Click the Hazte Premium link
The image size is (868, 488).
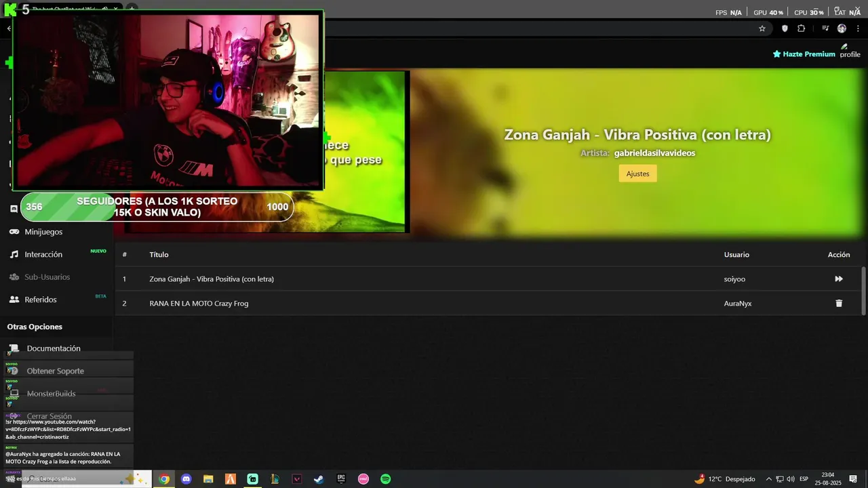tap(804, 54)
